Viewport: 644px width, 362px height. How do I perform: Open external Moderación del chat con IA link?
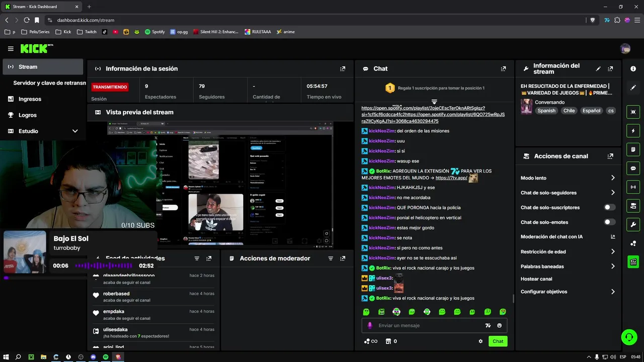coord(613,237)
